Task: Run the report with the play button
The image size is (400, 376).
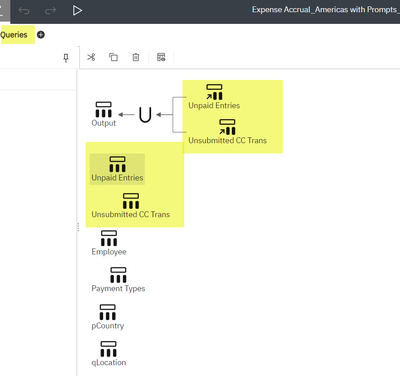Action: click(77, 10)
